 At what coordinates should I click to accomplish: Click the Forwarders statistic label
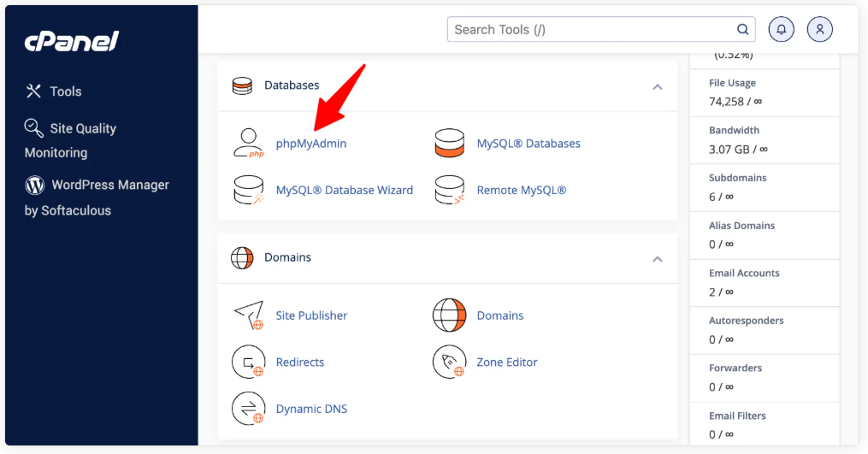pyautogui.click(x=735, y=369)
